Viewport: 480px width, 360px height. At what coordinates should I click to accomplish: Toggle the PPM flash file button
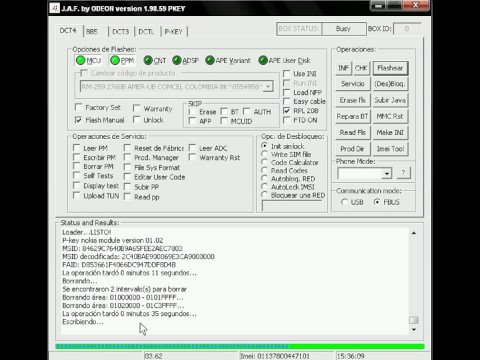pyautogui.click(x=122, y=60)
